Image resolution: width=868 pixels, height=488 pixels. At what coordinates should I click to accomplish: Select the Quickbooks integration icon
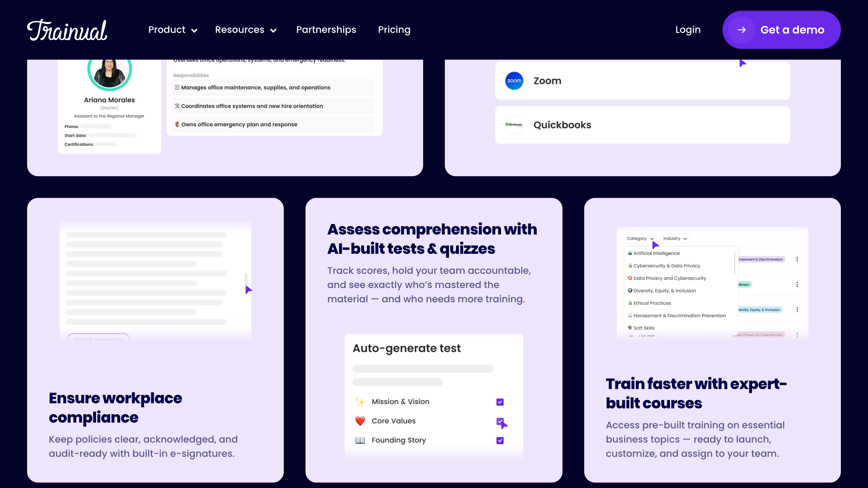pyautogui.click(x=514, y=125)
